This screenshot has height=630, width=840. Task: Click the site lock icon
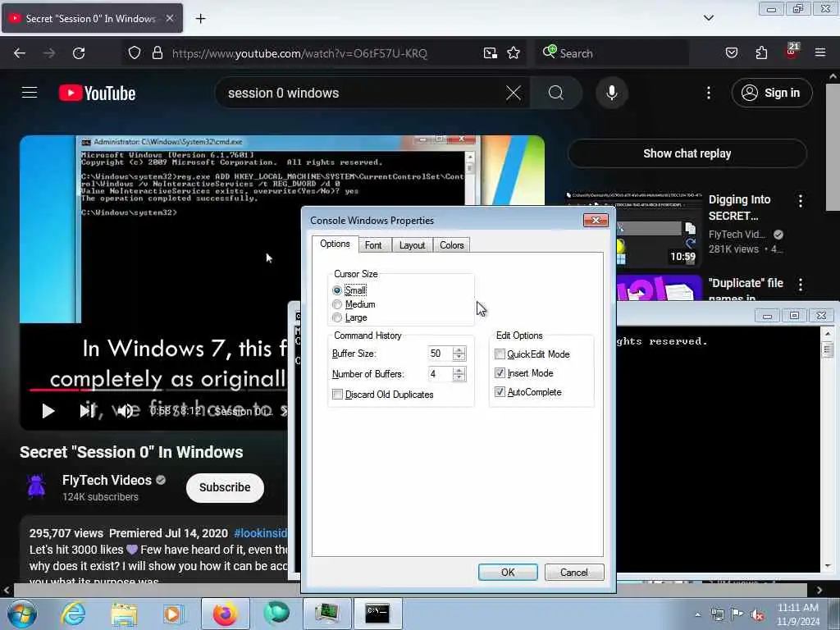157,53
